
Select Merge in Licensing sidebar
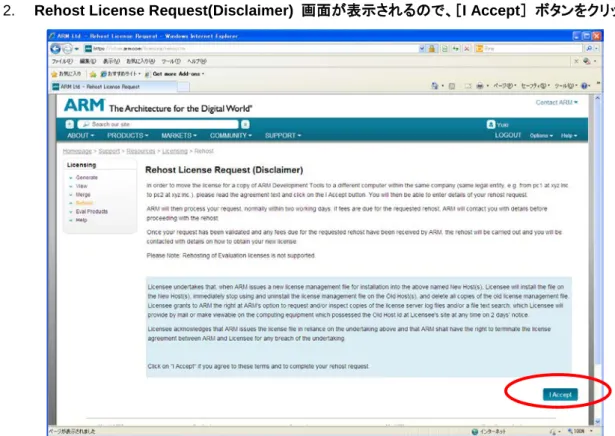83,194
